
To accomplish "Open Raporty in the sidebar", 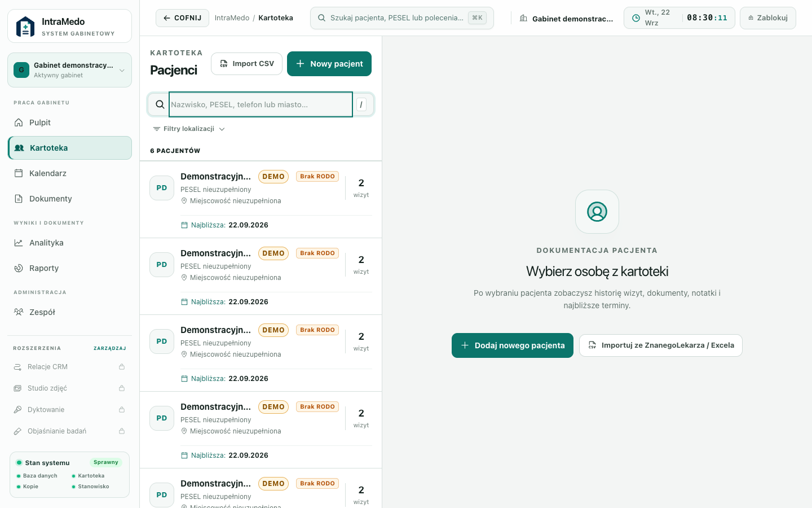I will [x=69, y=268].
